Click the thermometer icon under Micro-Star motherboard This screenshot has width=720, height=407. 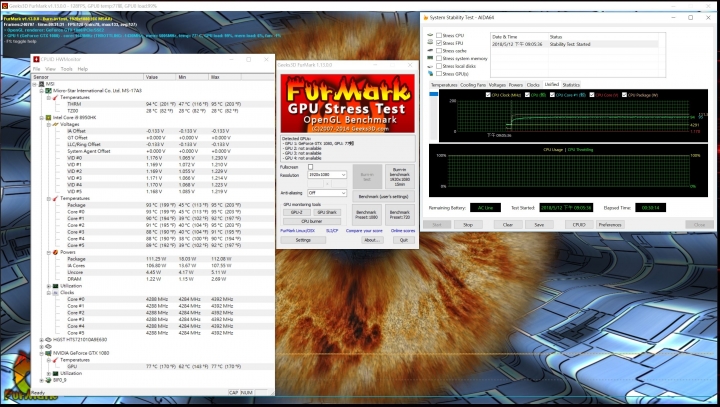pos(56,97)
